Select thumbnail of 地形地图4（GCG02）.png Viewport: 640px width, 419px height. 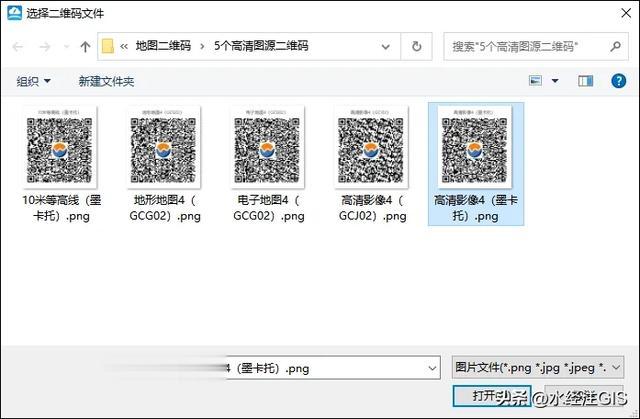(163, 147)
